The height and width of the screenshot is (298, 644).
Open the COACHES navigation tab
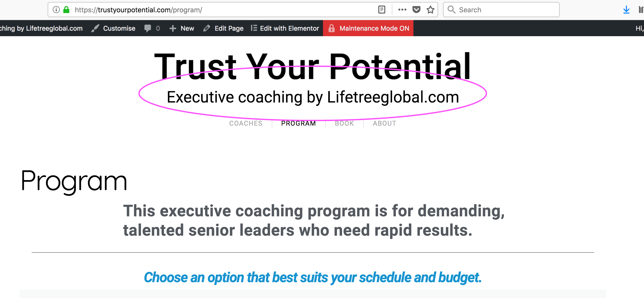click(246, 123)
